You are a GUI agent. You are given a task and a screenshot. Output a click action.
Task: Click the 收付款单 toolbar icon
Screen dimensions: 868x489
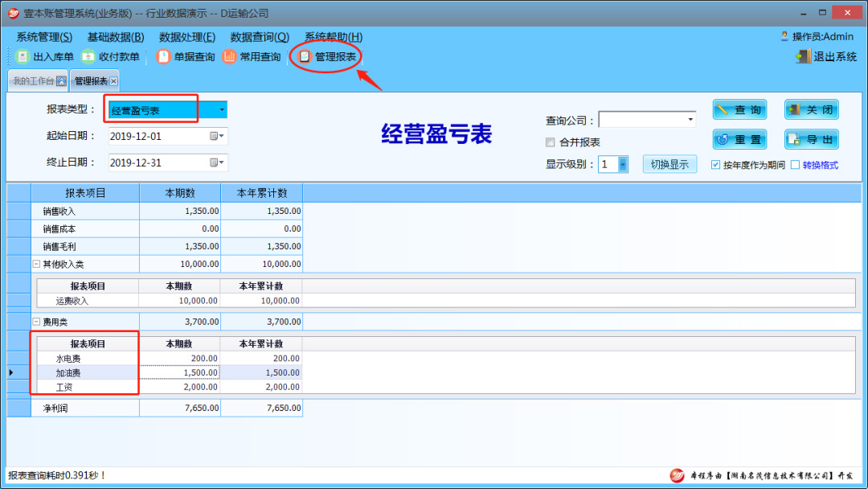click(88, 56)
